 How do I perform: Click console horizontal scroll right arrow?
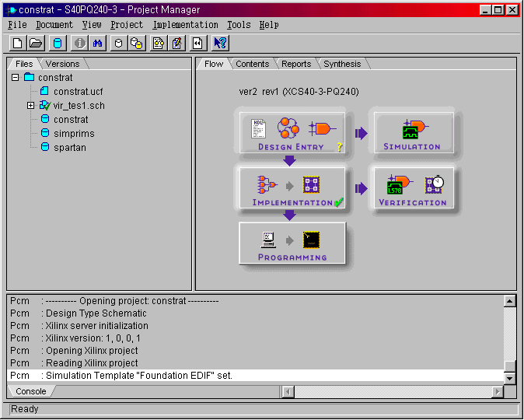tap(498, 391)
